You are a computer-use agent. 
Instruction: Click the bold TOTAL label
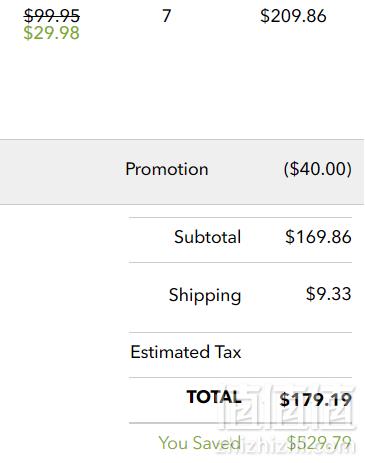pos(214,397)
